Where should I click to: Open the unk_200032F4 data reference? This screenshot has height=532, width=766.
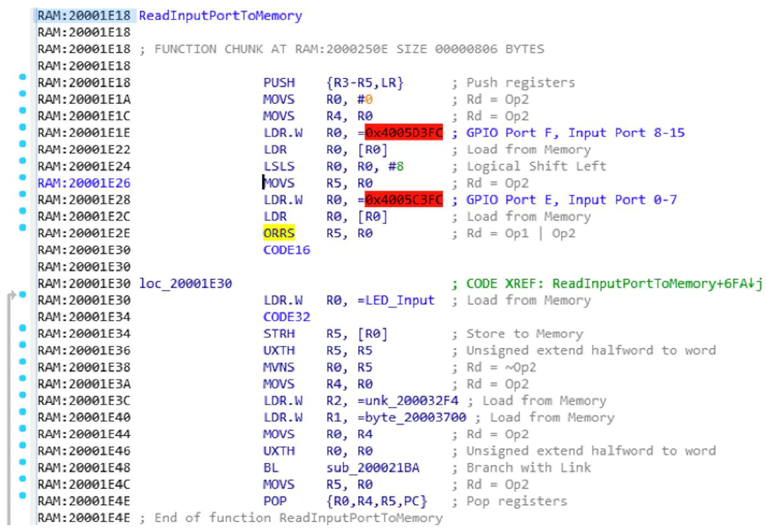point(412,401)
